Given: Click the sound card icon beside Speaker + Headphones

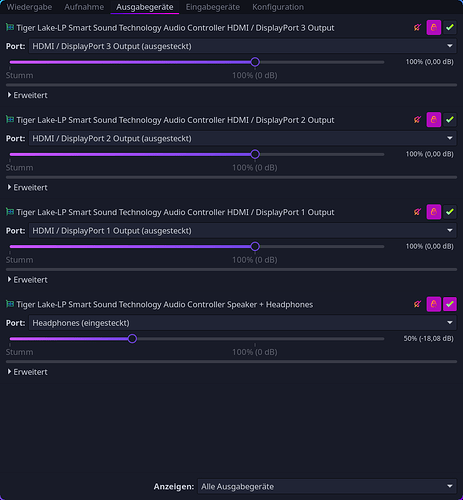Looking at the screenshot, I should pyautogui.click(x=10, y=304).
